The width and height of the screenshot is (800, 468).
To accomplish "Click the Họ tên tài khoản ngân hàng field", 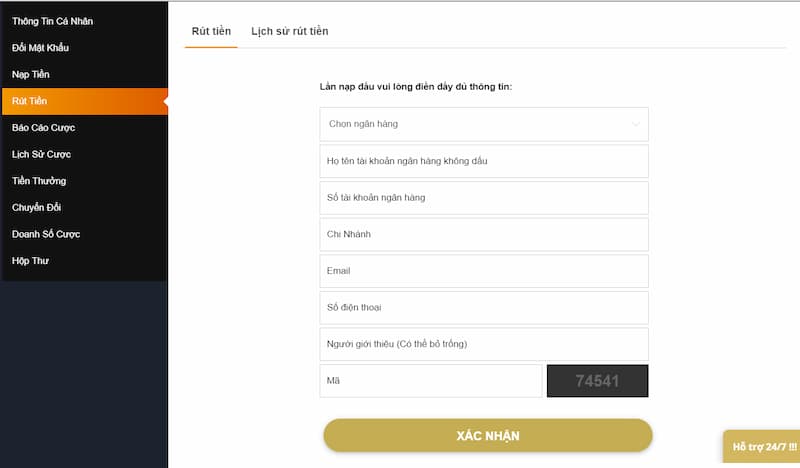I will 484,161.
